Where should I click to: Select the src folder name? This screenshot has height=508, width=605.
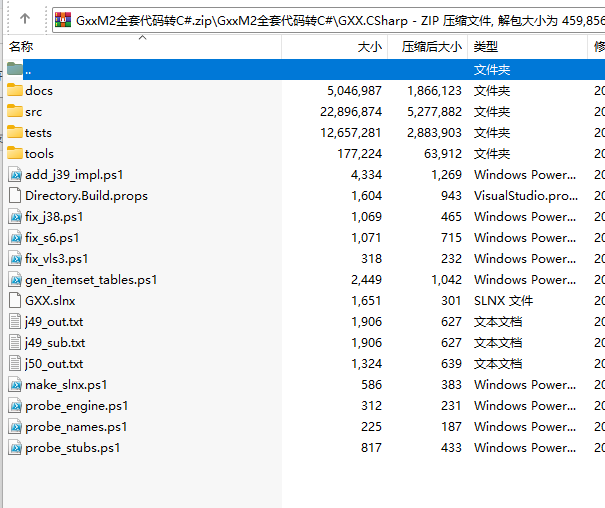33,112
